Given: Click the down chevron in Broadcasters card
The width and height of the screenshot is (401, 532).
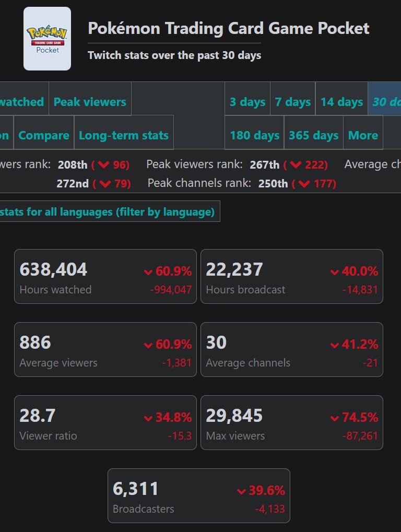Looking at the screenshot, I should click(x=241, y=492).
